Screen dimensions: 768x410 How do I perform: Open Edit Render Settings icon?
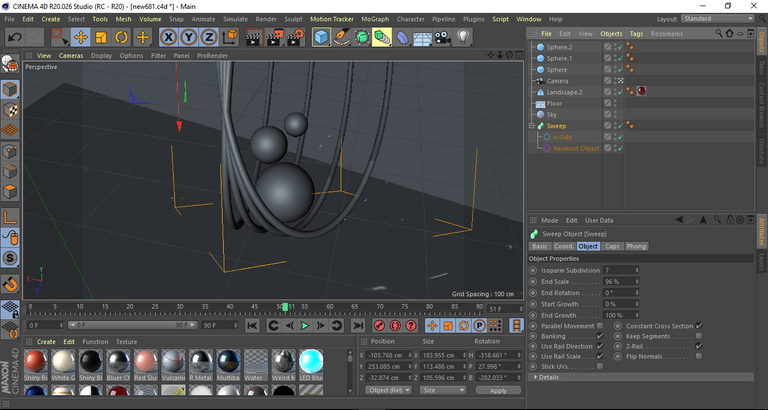coord(295,37)
